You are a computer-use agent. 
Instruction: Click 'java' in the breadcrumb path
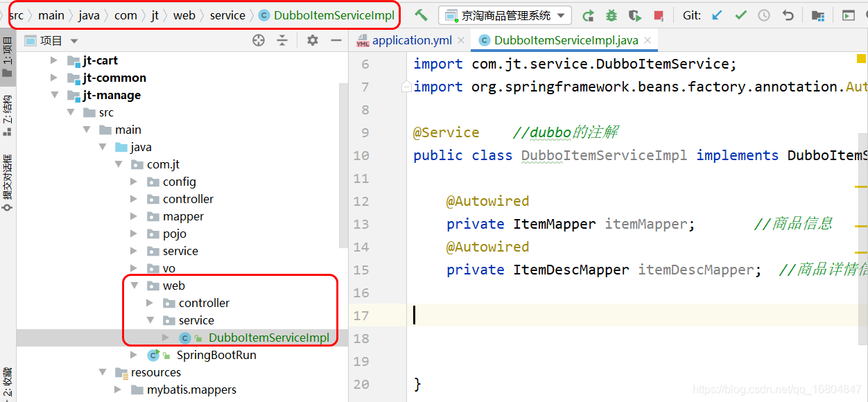[x=89, y=15]
